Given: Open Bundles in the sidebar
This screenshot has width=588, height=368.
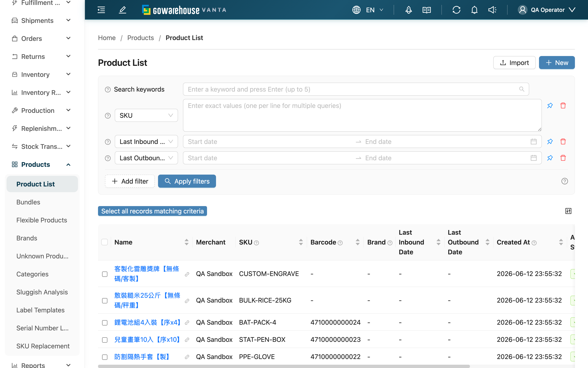Looking at the screenshot, I should pyautogui.click(x=28, y=202).
